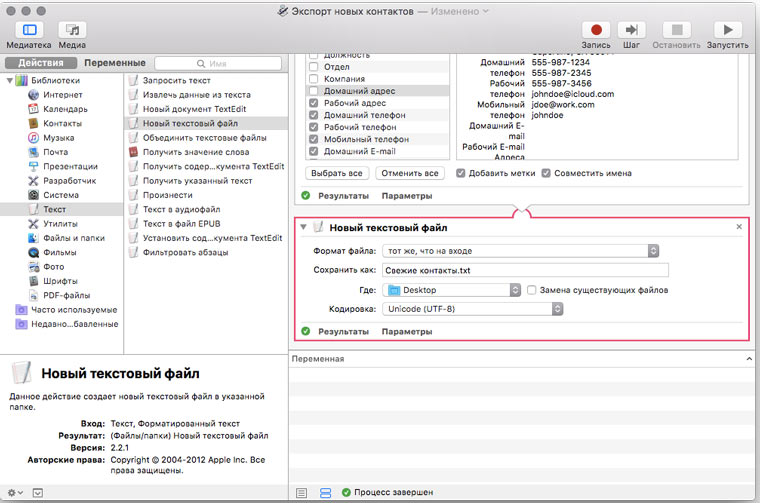760x503 pixels.
Task: Select the Контакты library category
Action: click(x=62, y=124)
